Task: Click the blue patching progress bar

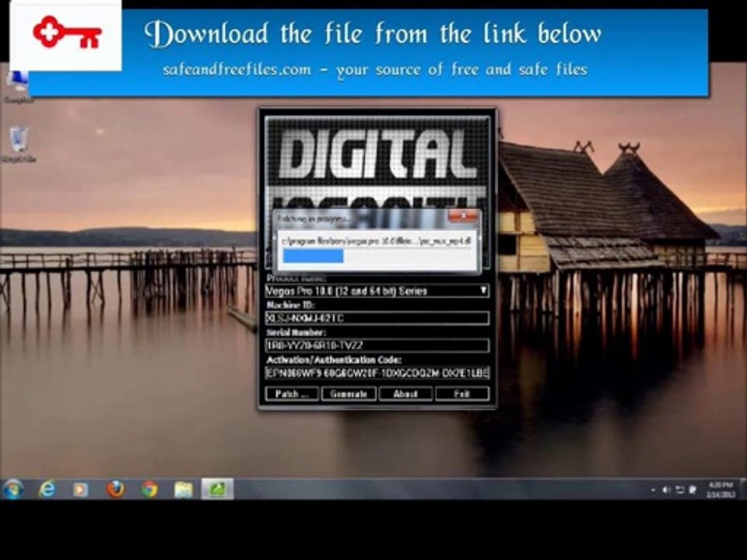Action: [313, 256]
